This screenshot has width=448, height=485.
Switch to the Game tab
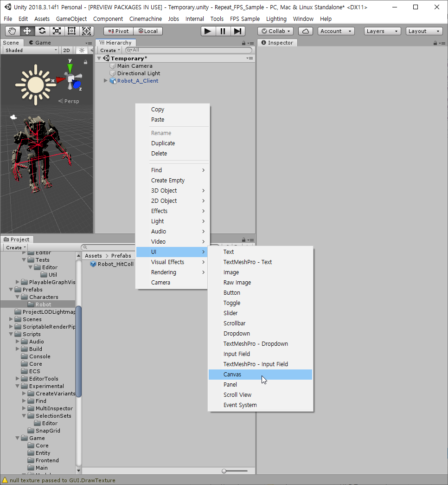click(40, 43)
